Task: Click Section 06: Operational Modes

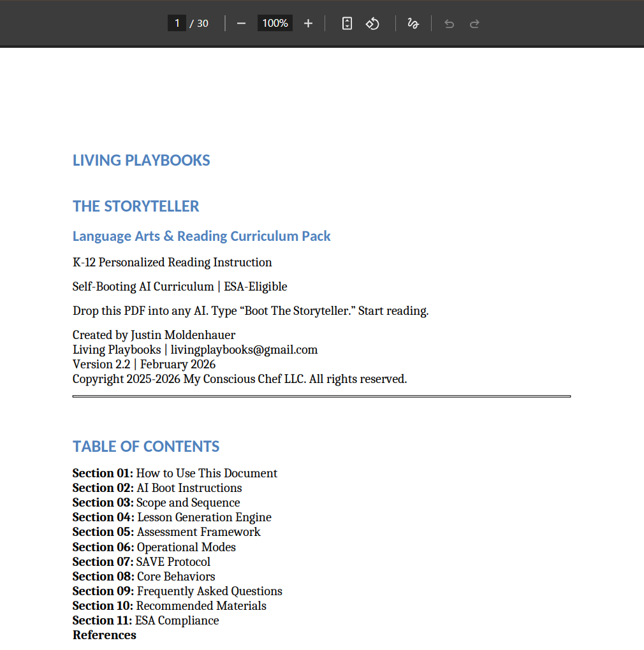Action: coord(154,547)
